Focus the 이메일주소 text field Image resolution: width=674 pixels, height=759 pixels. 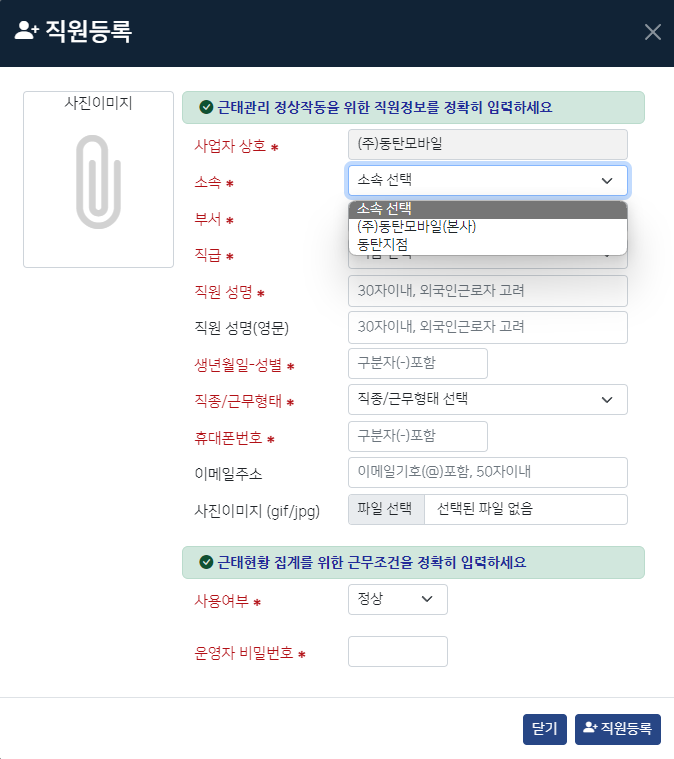[x=488, y=472]
